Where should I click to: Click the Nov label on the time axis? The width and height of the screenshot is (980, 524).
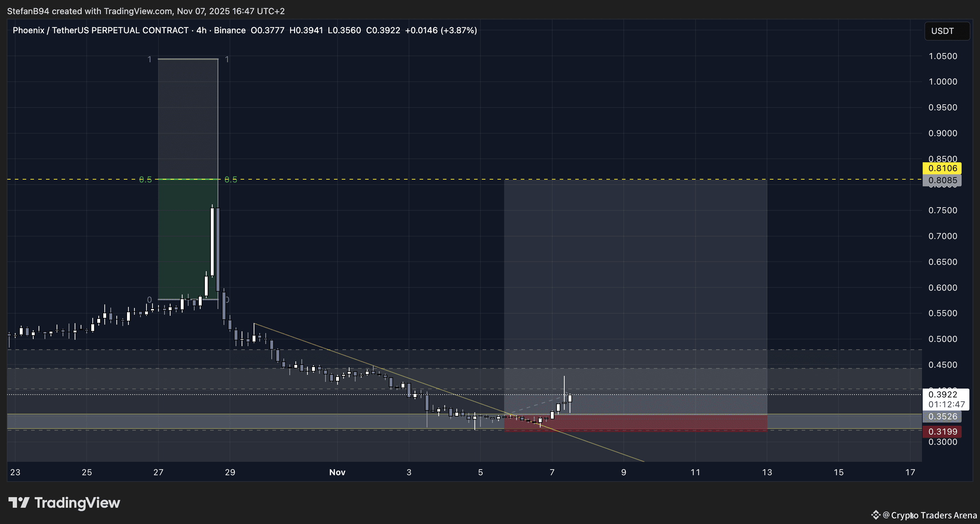[x=337, y=472]
